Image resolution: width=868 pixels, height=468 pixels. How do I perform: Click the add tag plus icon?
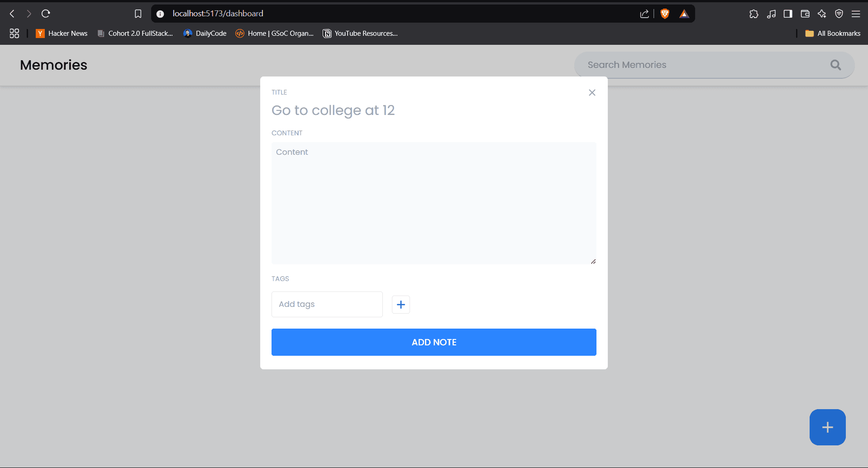pos(401,305)
